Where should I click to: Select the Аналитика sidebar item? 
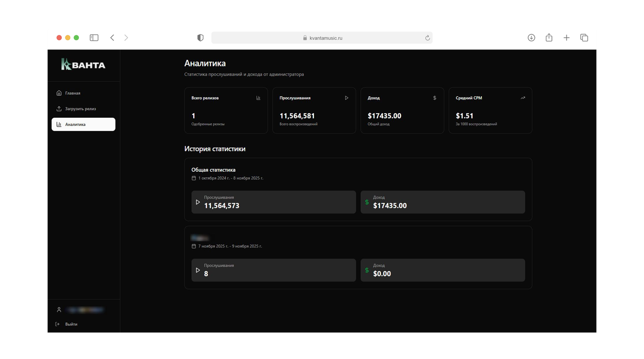click(84, 124)
